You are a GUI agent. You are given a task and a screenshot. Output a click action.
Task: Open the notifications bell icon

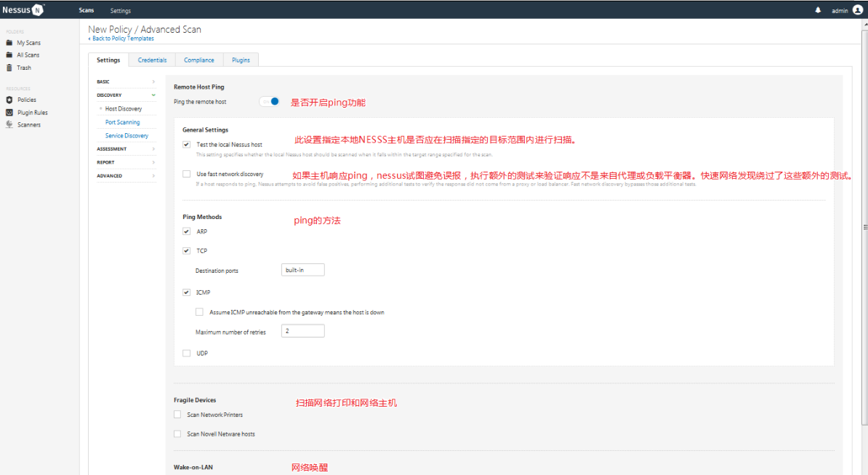pos(818,10)
